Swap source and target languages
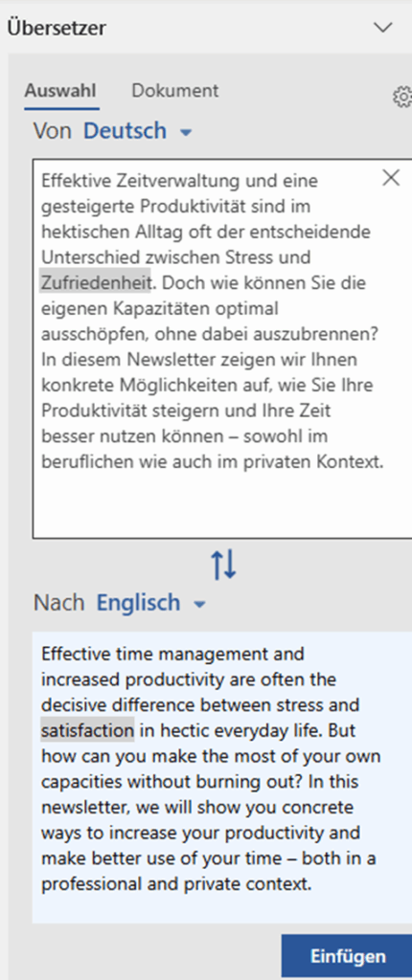 click(x=223, y=565)
